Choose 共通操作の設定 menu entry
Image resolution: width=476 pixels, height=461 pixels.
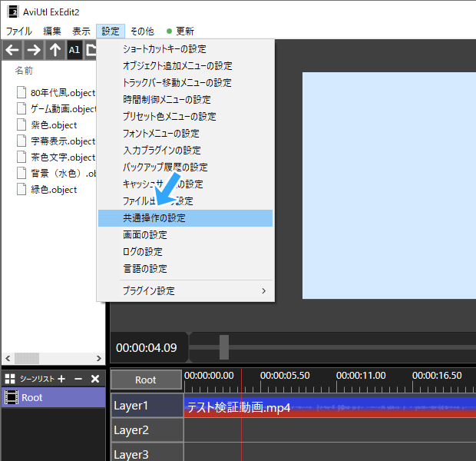coord(185,218)
